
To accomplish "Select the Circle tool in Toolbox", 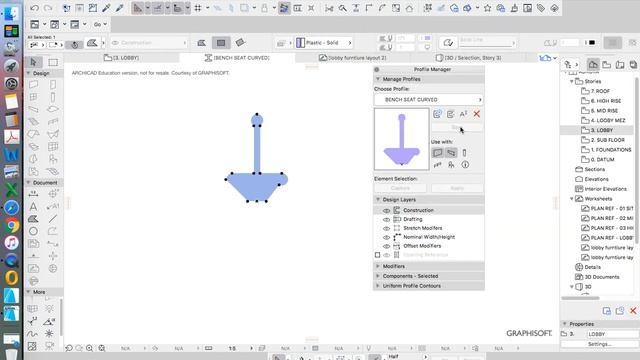I will tap(33, 231).
